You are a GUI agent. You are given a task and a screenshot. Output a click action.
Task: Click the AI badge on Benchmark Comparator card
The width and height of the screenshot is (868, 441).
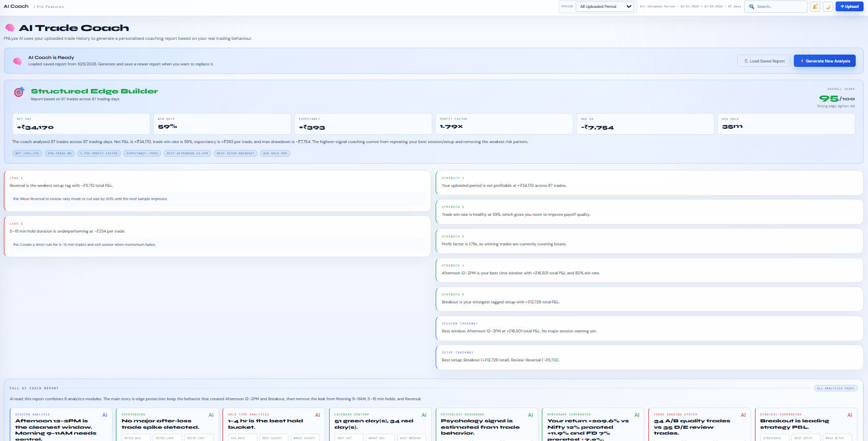coord(637,415)
